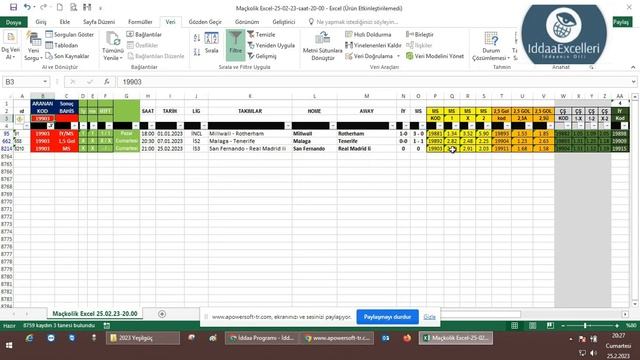Click Metni Sütunlara Dönüştür
The image size is (640, 360).
(322, 46)
